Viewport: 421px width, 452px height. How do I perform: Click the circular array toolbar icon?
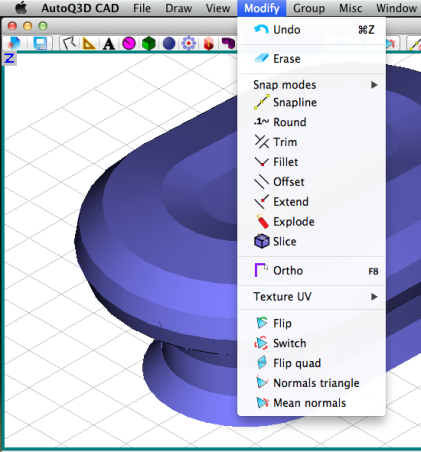(189, 43)
